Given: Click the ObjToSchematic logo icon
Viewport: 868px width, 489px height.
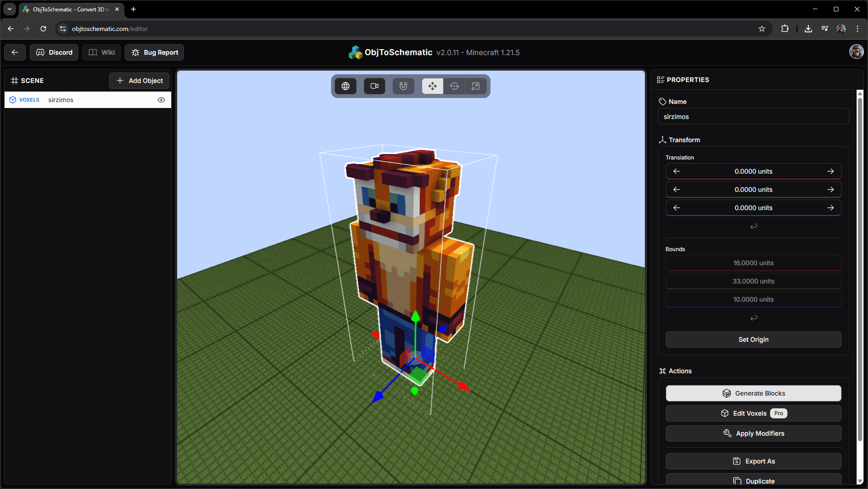Looking at the screenshot, I should coord(355,52).
